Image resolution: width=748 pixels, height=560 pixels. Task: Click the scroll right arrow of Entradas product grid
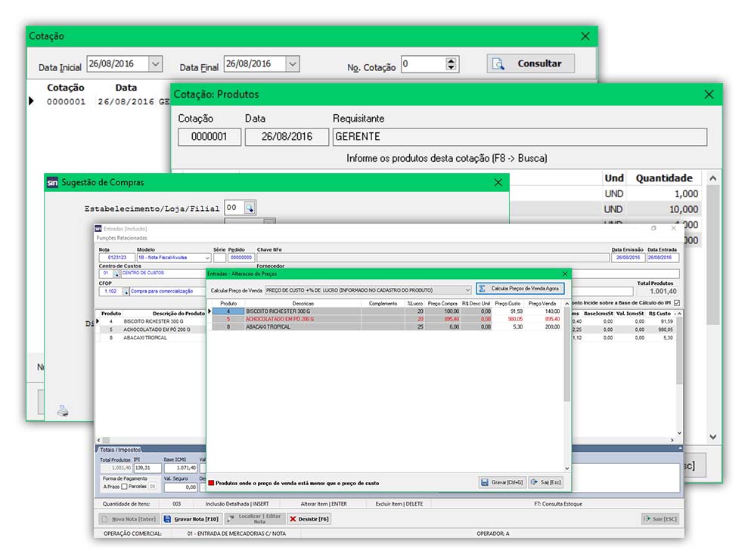click(x=672, y=441)
